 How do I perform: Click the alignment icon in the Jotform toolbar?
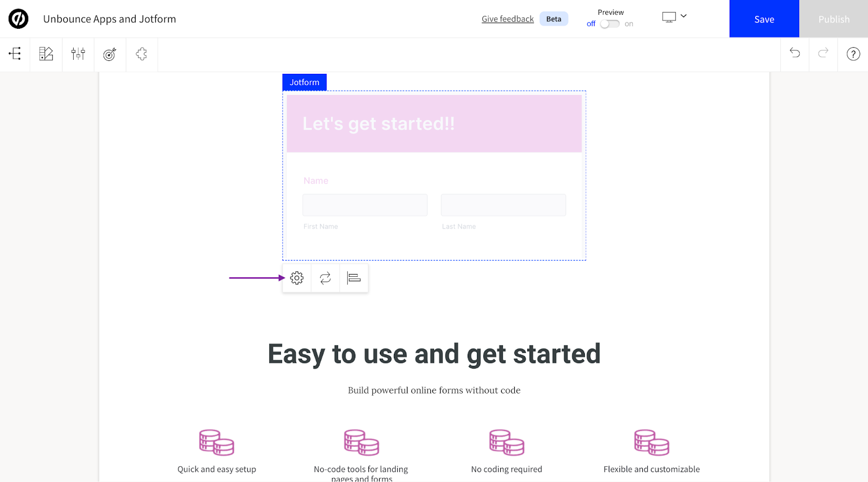tap(354, 278)
